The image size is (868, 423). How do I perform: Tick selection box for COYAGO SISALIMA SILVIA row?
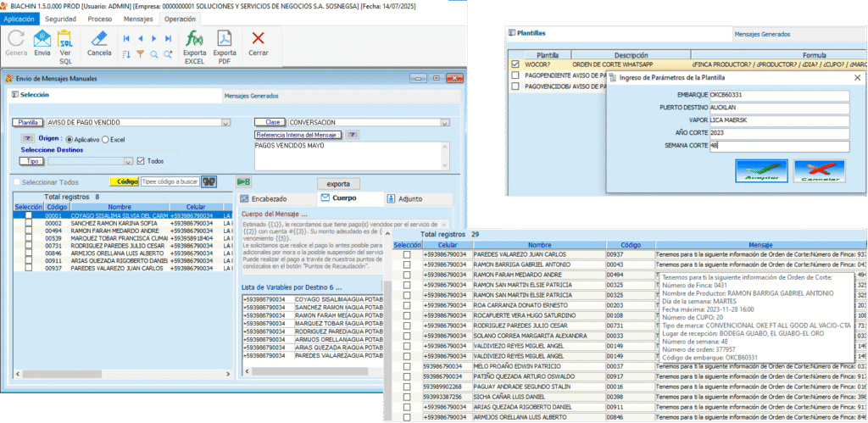coord(28,215)
